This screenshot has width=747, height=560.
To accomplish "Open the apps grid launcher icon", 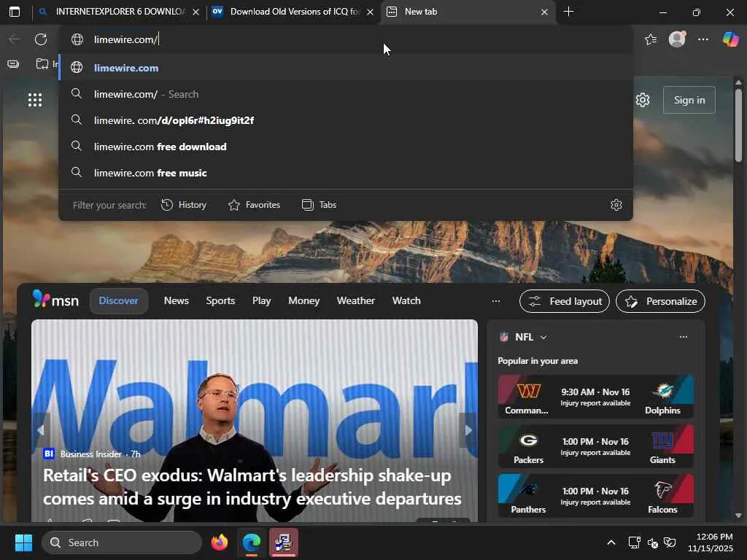I will tap(35, 100).
